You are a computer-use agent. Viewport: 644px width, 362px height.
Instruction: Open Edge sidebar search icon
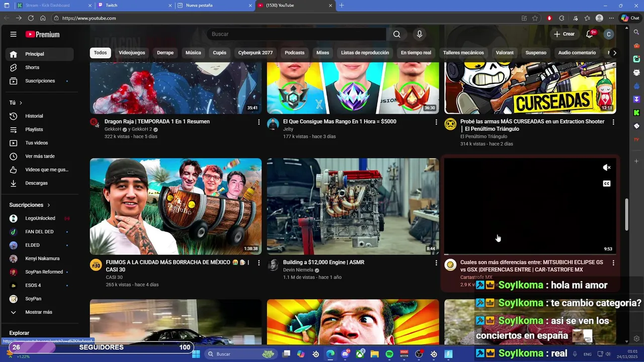click(636, 32)
